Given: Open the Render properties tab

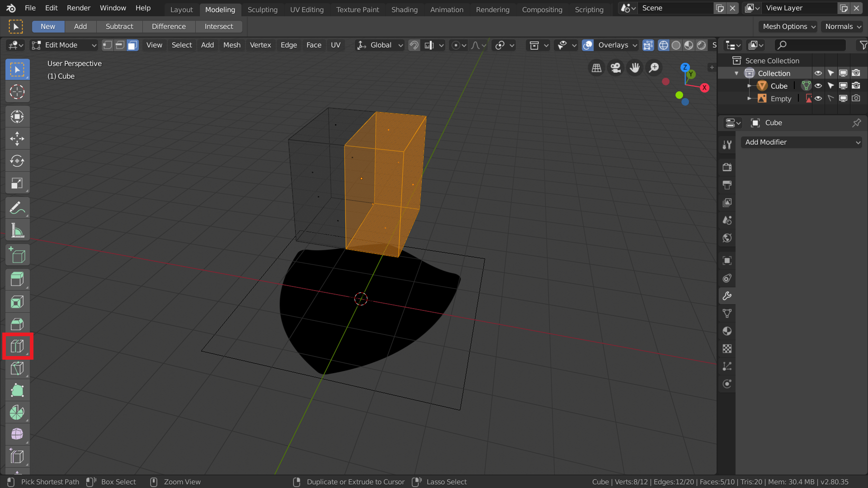Looking at the screenshot, I should click(x=727, y=167).
